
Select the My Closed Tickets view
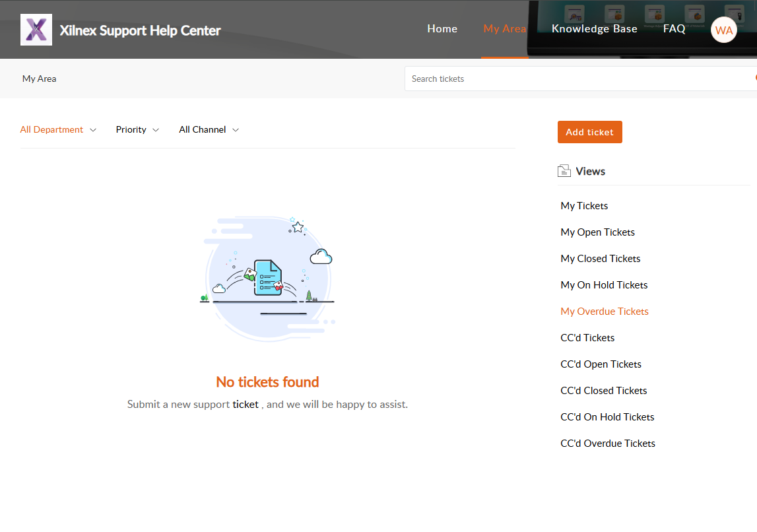[601, 259]
